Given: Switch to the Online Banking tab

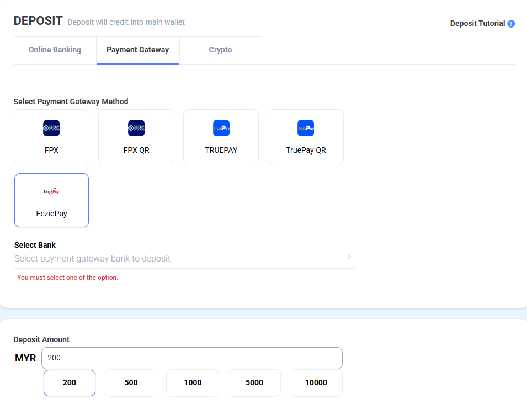Looking at the screenshot, I should pyautogui.click(x=55, y=50).
